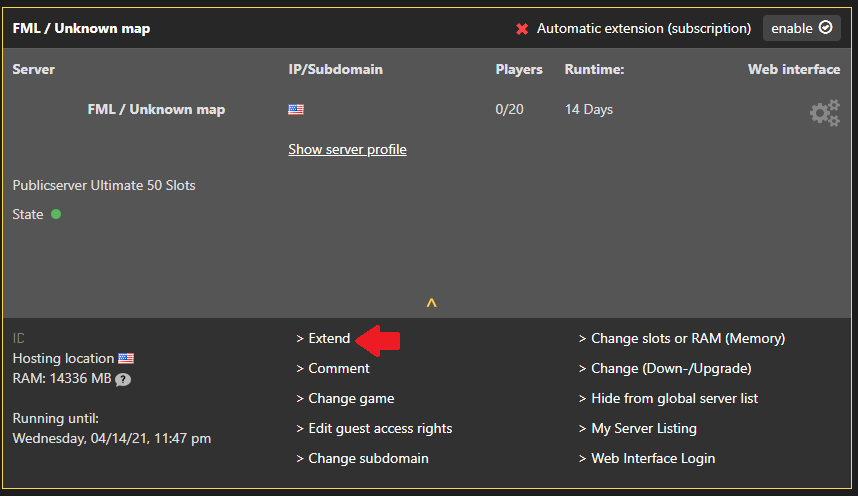Click Change subdomain link
858x497 pixels.
click(367, 458)
